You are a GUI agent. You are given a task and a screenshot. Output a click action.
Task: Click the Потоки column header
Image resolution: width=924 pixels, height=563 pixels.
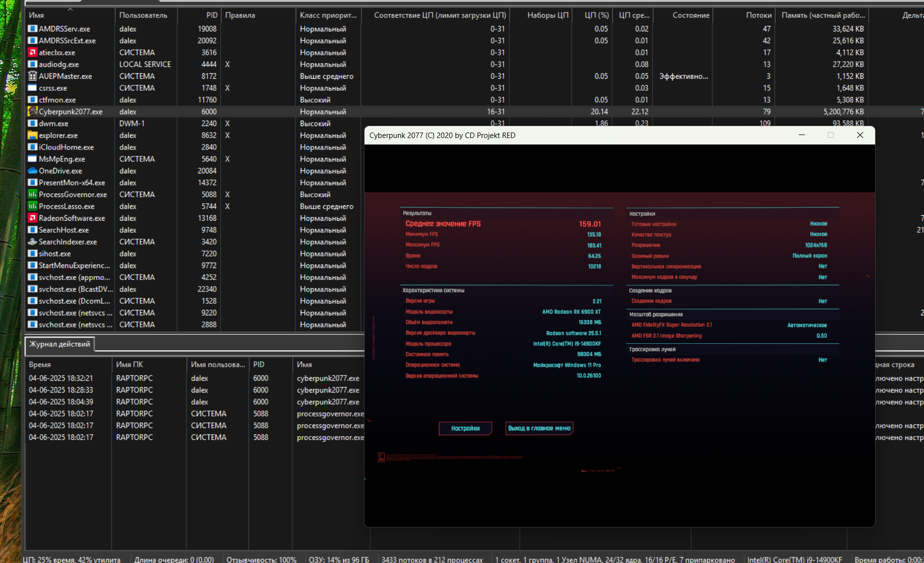(x=744, y=15)
